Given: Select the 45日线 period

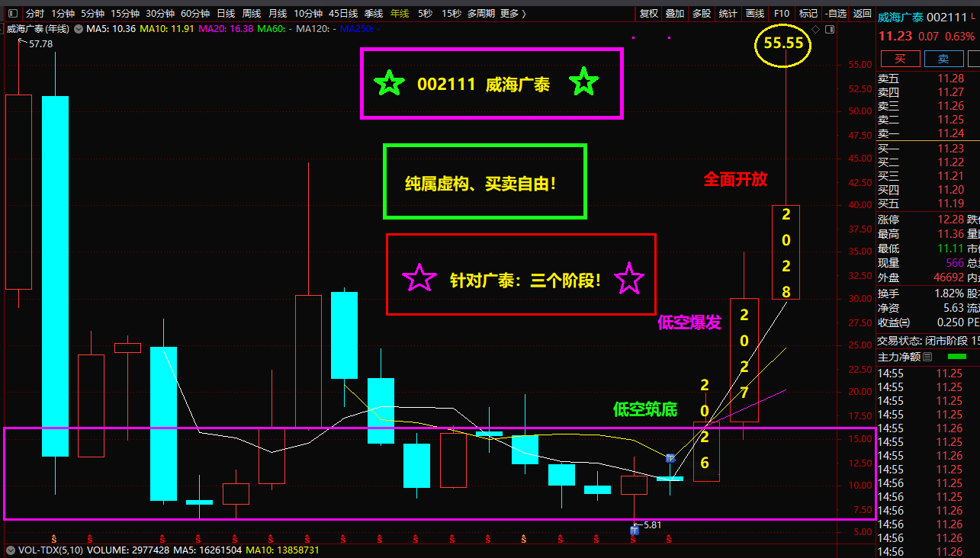Looking at the screenshot, I should coord(343,14).
